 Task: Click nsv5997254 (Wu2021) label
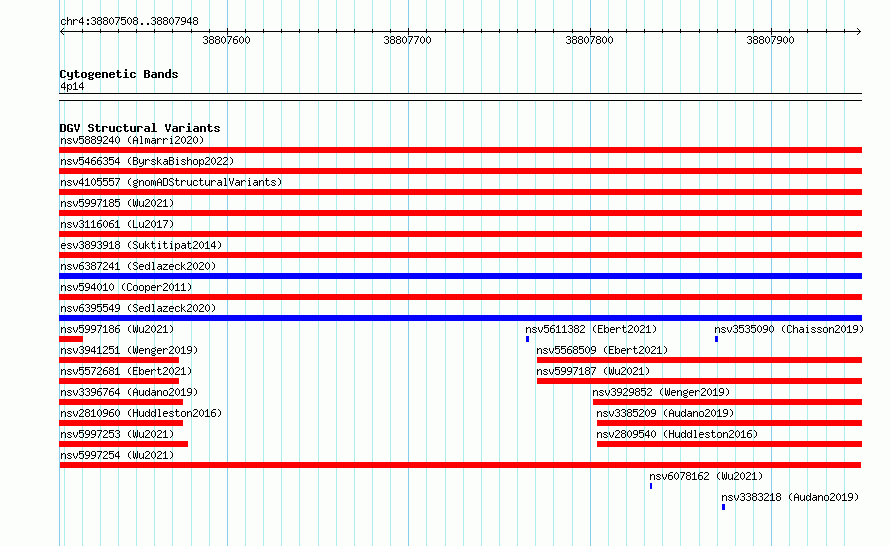117,455
